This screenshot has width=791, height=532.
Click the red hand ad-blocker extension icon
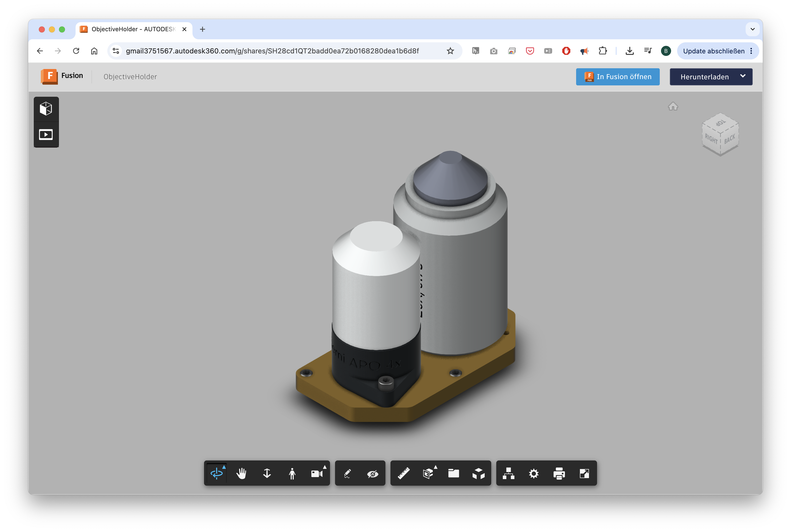coord(566,51)
